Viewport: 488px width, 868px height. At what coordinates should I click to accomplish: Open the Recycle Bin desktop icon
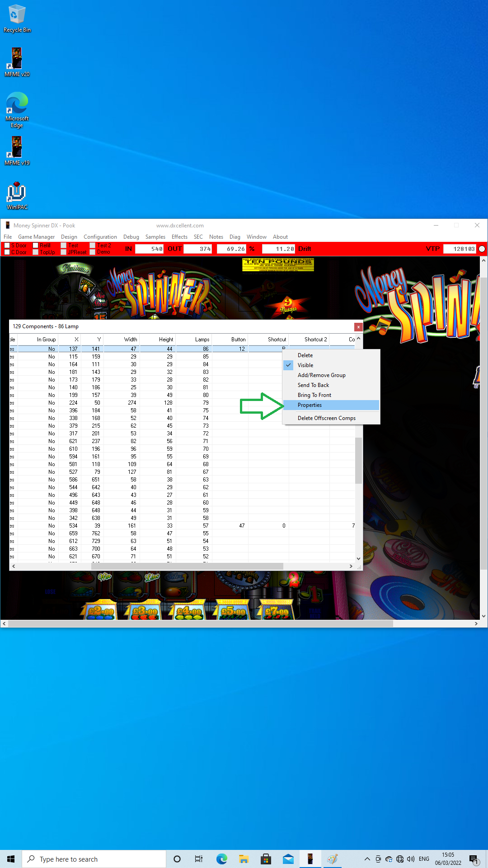click(x=17, y=18)
